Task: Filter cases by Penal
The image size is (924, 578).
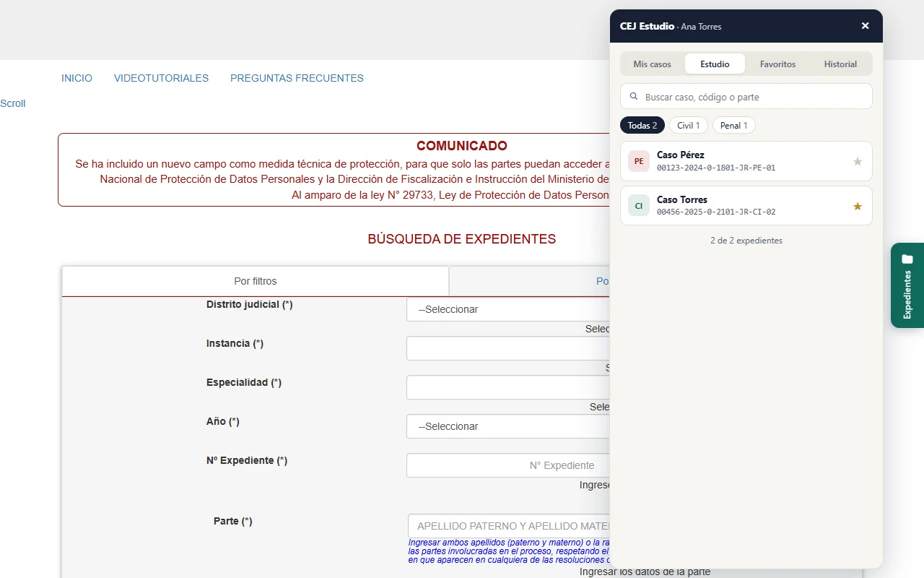Action: (734, 125)
